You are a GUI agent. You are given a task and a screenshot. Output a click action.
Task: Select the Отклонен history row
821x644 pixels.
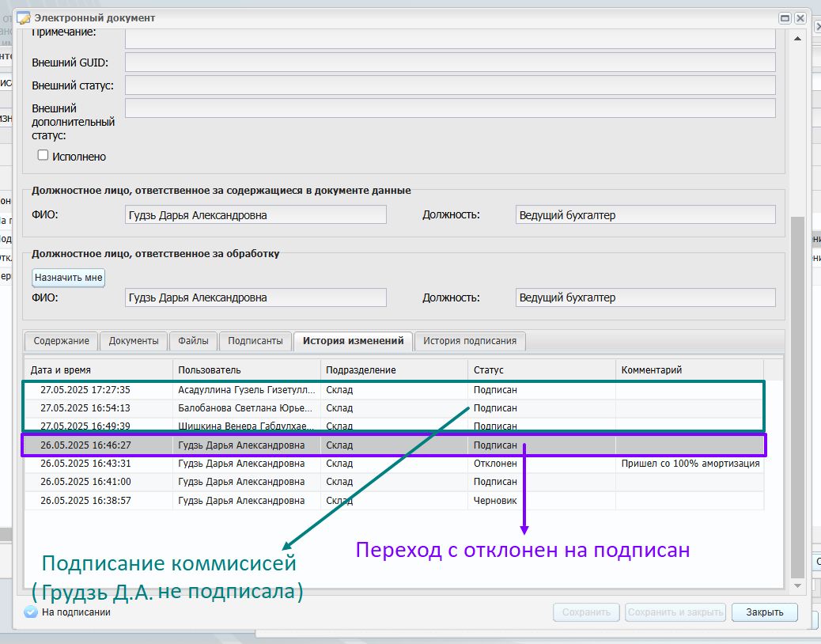[x=394, y=464]
